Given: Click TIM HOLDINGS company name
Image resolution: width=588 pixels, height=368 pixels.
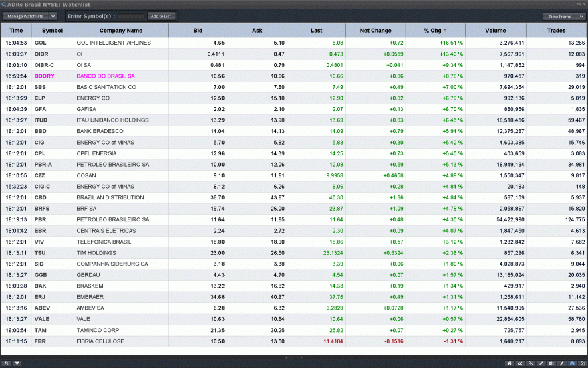Looking at the screenshot, I should [96, 253].
